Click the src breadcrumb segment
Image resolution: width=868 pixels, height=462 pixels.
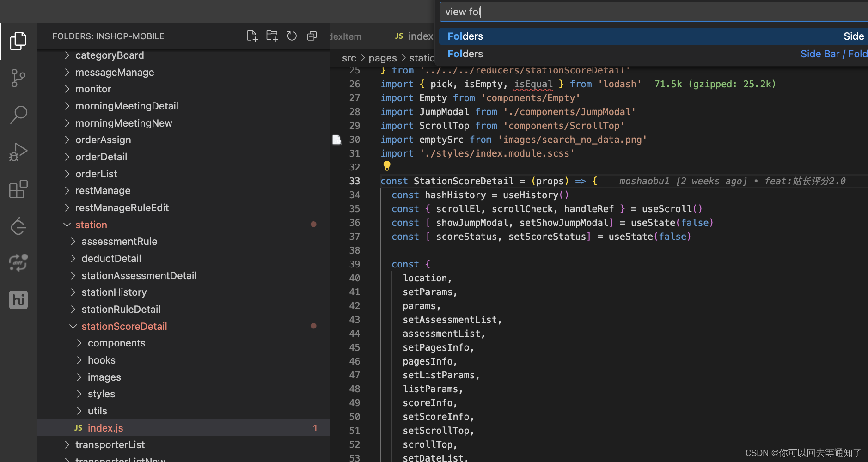point(349,58)
